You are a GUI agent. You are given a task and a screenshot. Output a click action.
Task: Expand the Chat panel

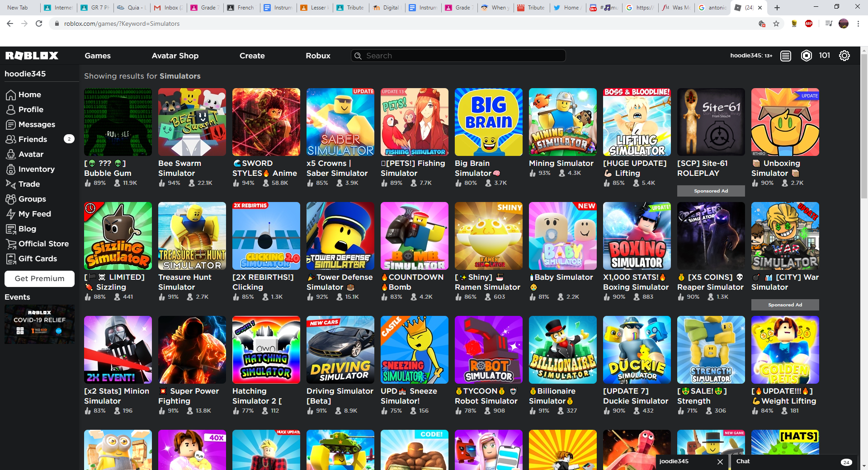pos(793,461)
